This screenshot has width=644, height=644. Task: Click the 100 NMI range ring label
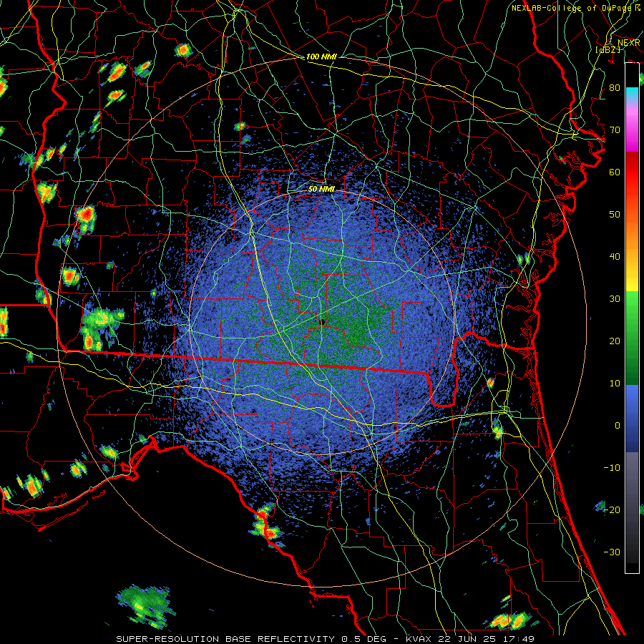(x=321, y=57)
